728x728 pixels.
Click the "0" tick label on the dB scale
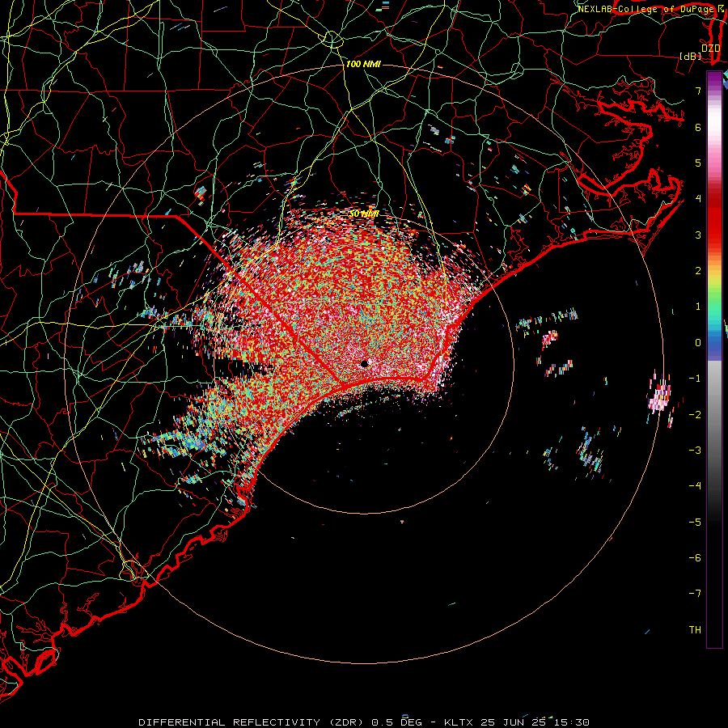[698, 343]
